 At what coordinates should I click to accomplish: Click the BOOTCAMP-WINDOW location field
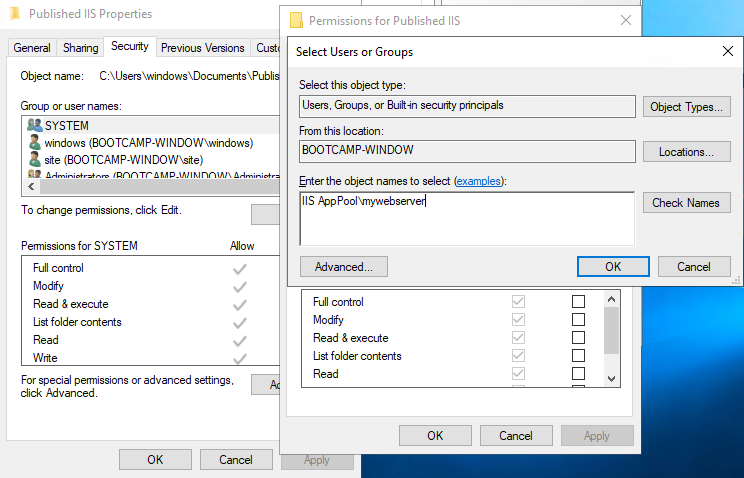[x=467, y=151]
